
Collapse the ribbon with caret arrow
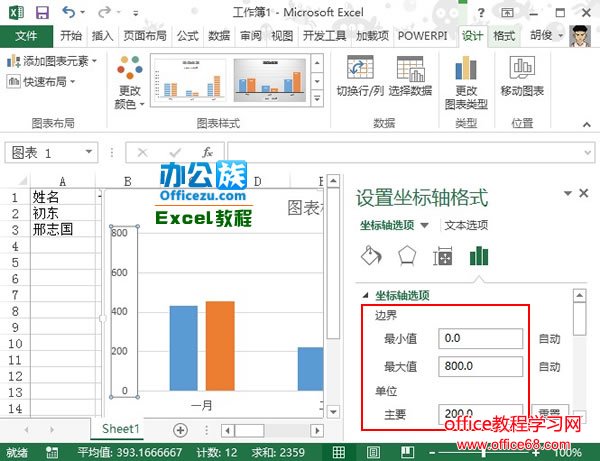587,124
